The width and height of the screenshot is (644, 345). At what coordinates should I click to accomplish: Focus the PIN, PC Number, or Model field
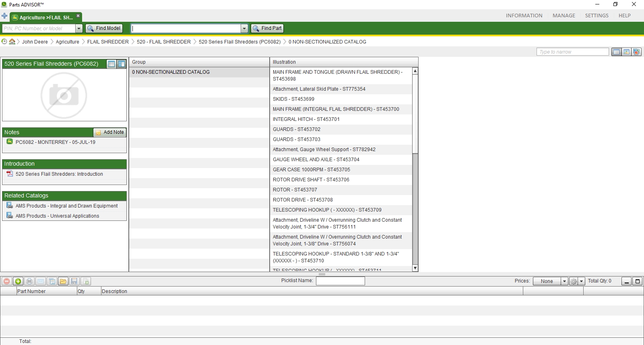39,29
